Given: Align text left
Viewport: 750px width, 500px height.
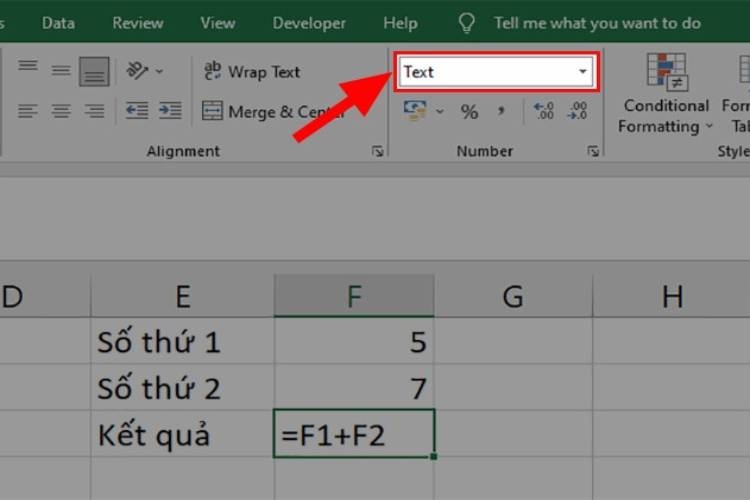Looking at the screenshot, I should pos(28,111).
